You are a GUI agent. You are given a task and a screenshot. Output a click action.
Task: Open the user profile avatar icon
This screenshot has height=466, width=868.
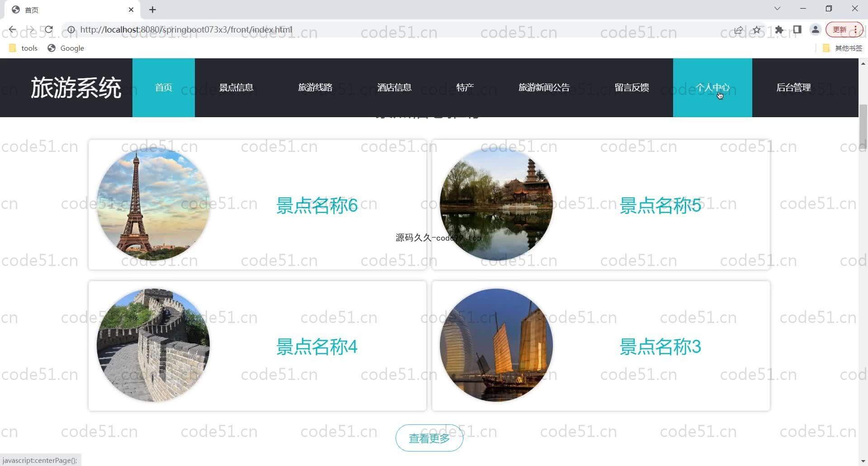pyautogui.click(x=816, y=30)
